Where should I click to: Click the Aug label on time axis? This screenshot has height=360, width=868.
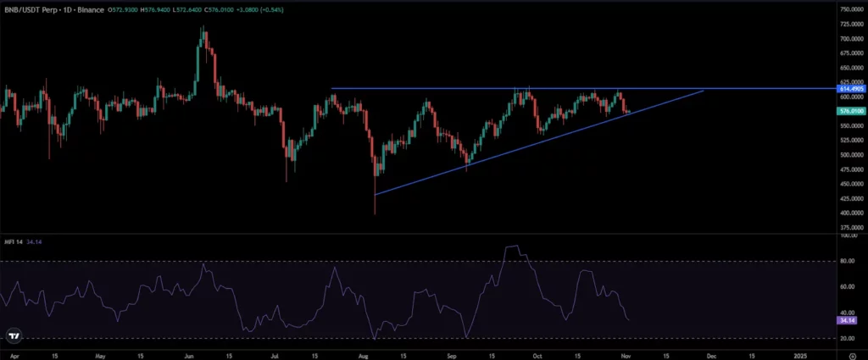tap(364, 356)
